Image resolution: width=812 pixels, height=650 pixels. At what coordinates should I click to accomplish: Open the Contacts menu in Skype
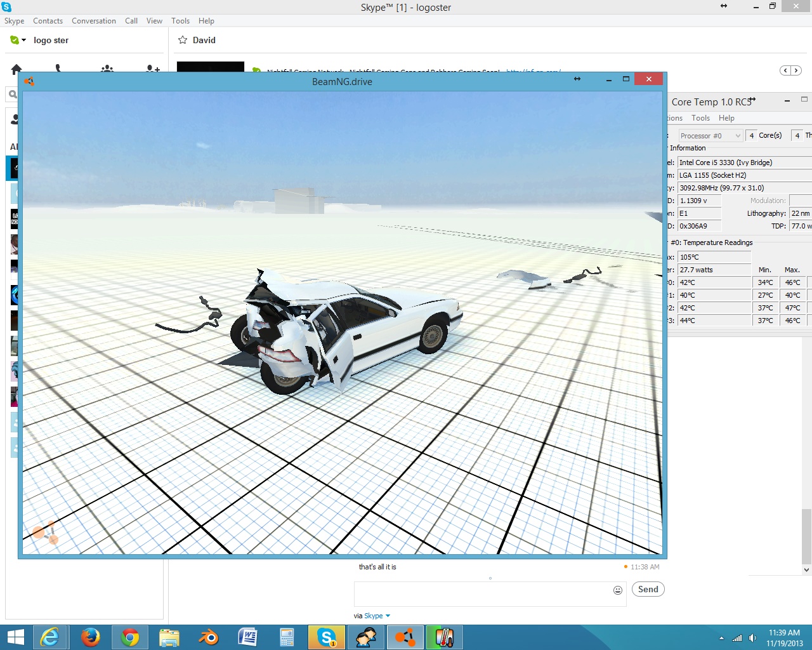tap(48, 21)
